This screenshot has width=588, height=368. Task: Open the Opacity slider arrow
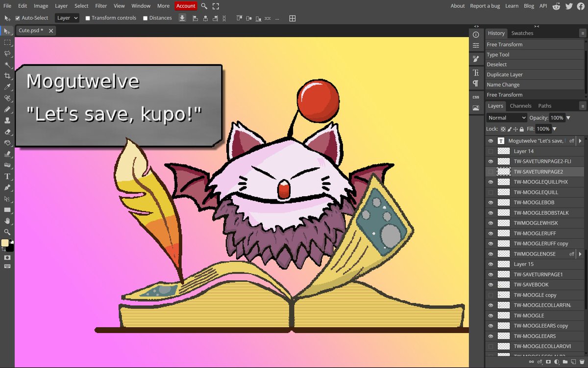pyautogui.click(x=568, y=118)
